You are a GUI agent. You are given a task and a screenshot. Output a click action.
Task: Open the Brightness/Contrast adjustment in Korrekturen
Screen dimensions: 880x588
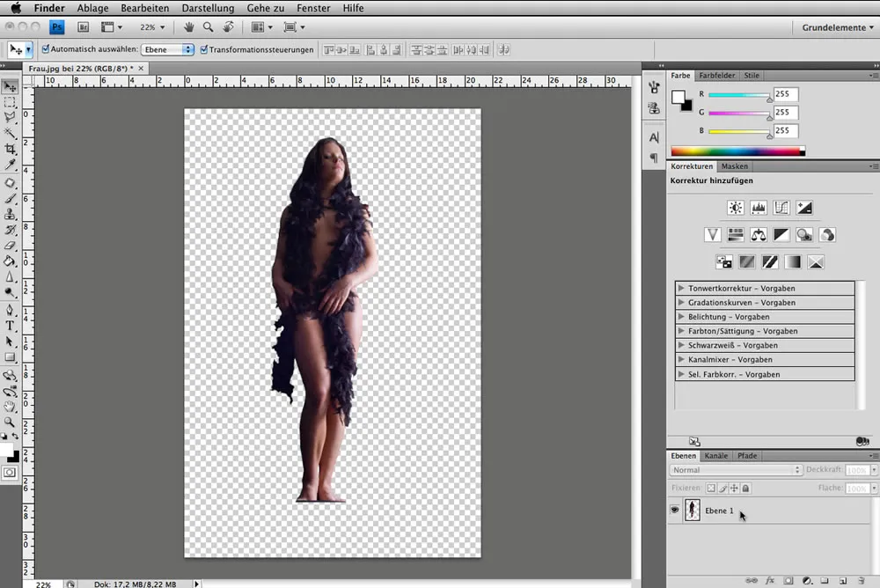[x=736, y=207]
